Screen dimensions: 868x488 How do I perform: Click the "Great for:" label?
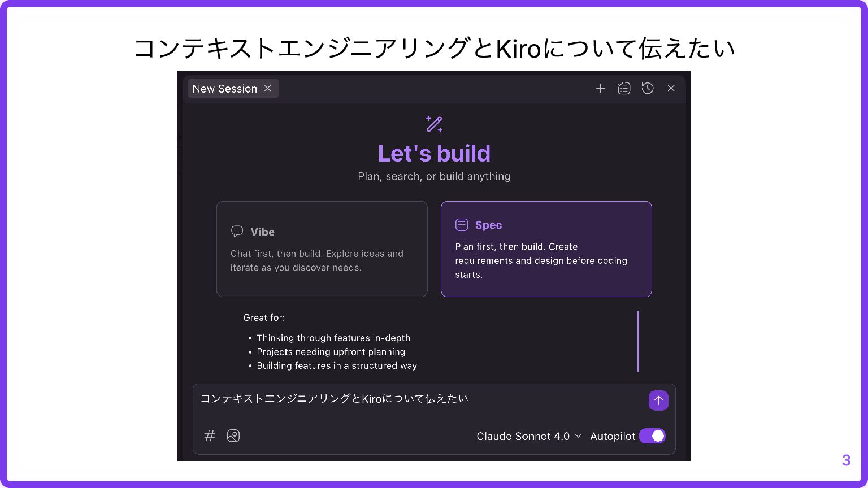[x=264, y=317]
